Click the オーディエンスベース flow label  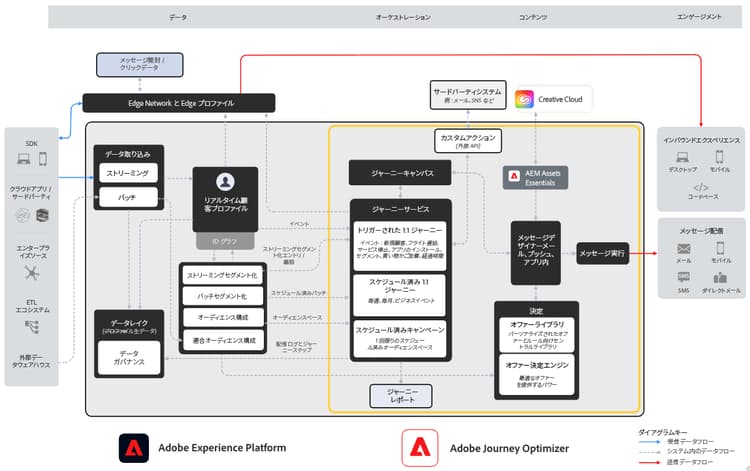(297, 317)
